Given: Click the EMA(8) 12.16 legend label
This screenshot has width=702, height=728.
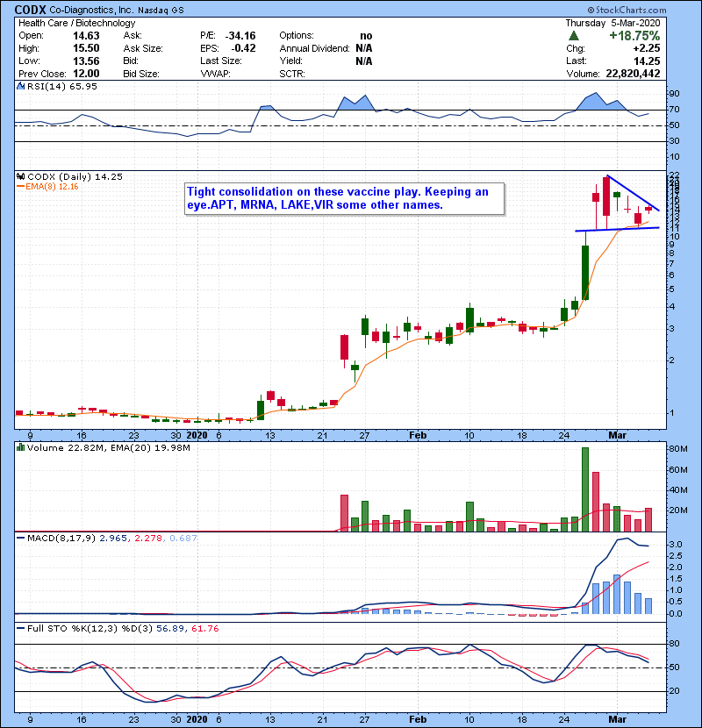Looking at the screenshot, I should pyautogui.click(x=52, y=187).
